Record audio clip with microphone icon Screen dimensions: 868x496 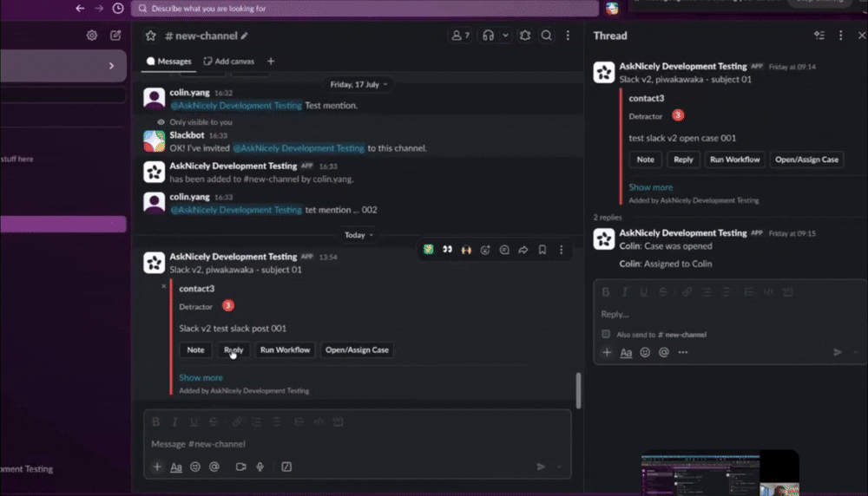pos(260,467)
